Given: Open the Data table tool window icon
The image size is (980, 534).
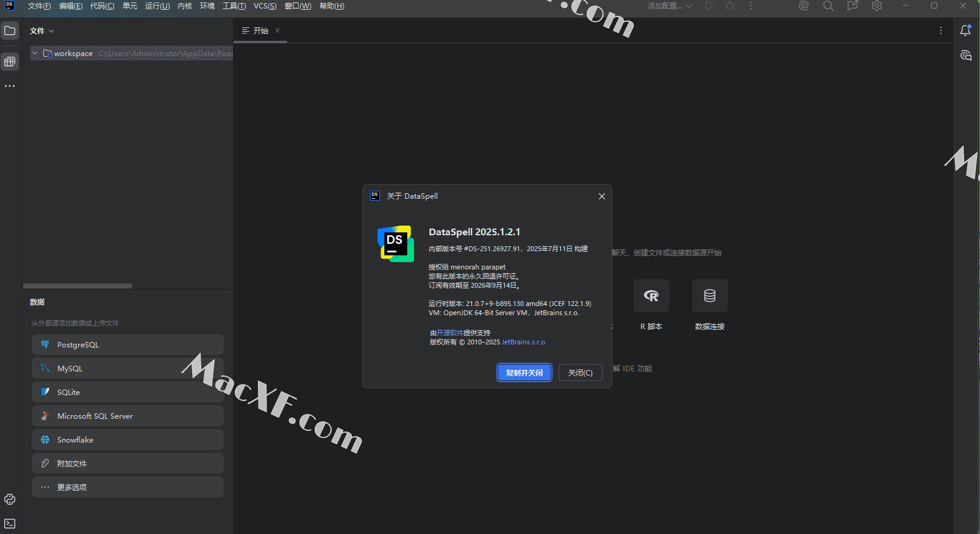Looking at the screenshot, I should [x=10, y=62].
